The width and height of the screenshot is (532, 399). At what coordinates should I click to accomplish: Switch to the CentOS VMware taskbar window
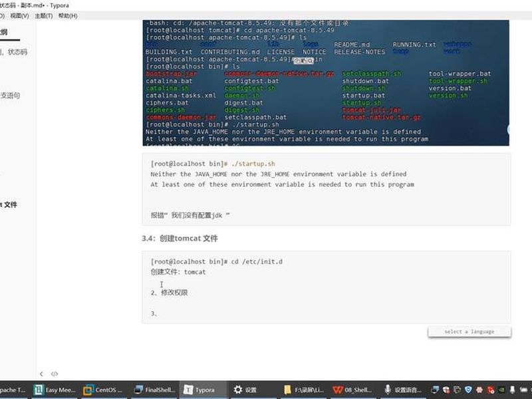pyautogui.click(x=103, y=390)
